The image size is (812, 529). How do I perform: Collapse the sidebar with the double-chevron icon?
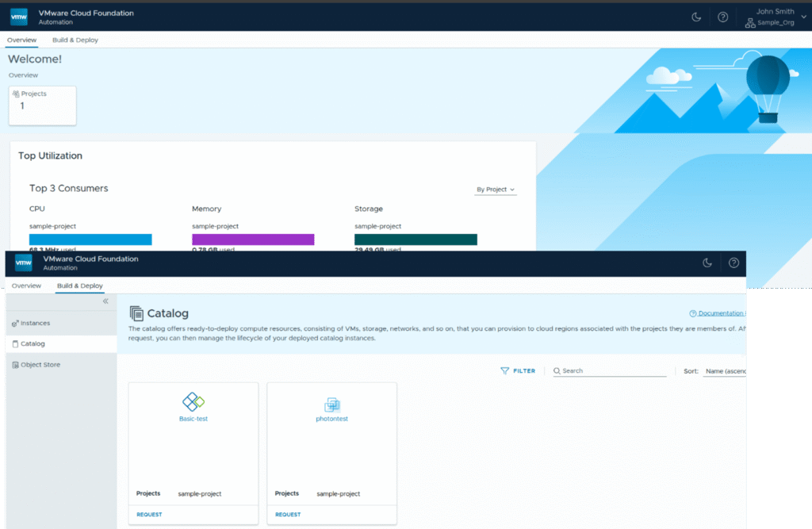coord(105,301)
